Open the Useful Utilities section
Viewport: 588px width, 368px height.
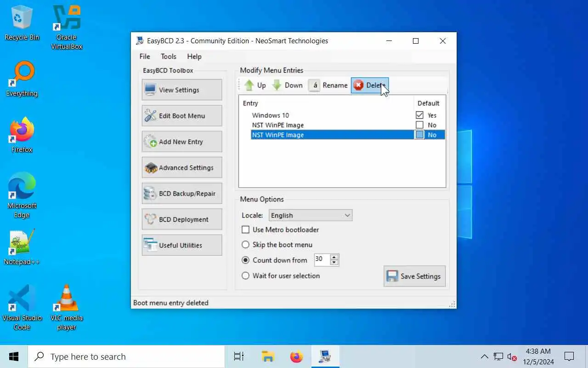click(182, 245)
